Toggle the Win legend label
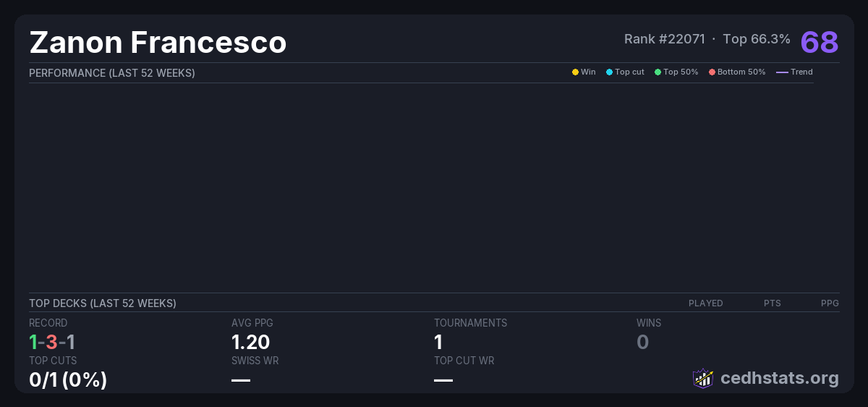The image size is (868, 407). click(x=588, y=72)
